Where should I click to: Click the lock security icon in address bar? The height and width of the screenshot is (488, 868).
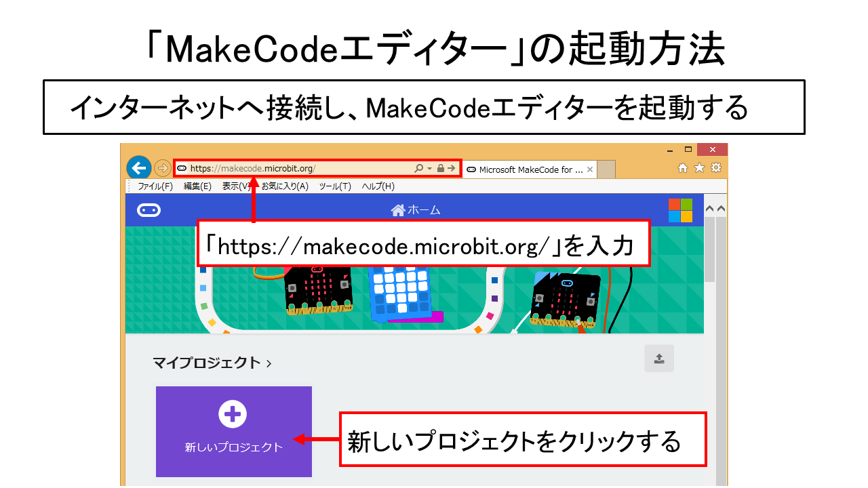441,168
